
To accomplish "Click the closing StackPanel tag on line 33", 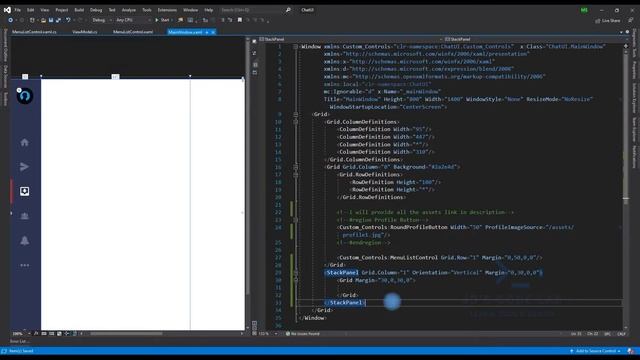I will coord(345,303).
